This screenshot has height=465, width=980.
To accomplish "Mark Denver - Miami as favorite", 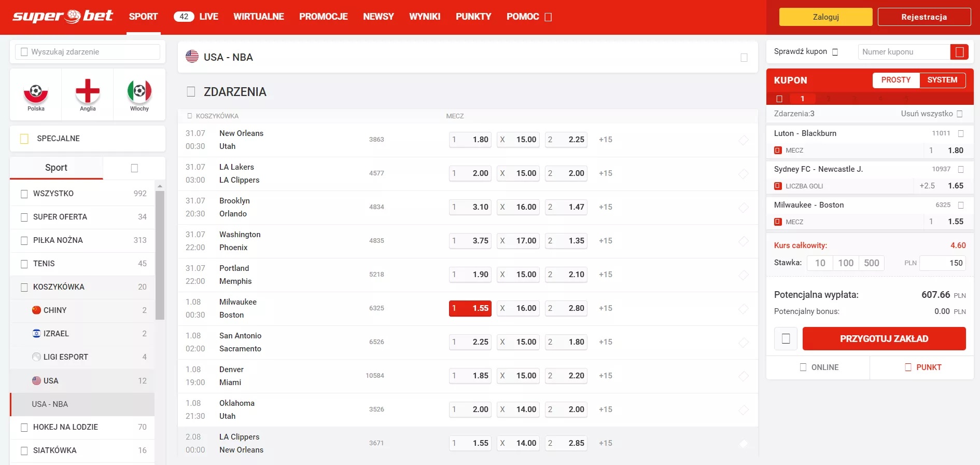I will [744, 376].
